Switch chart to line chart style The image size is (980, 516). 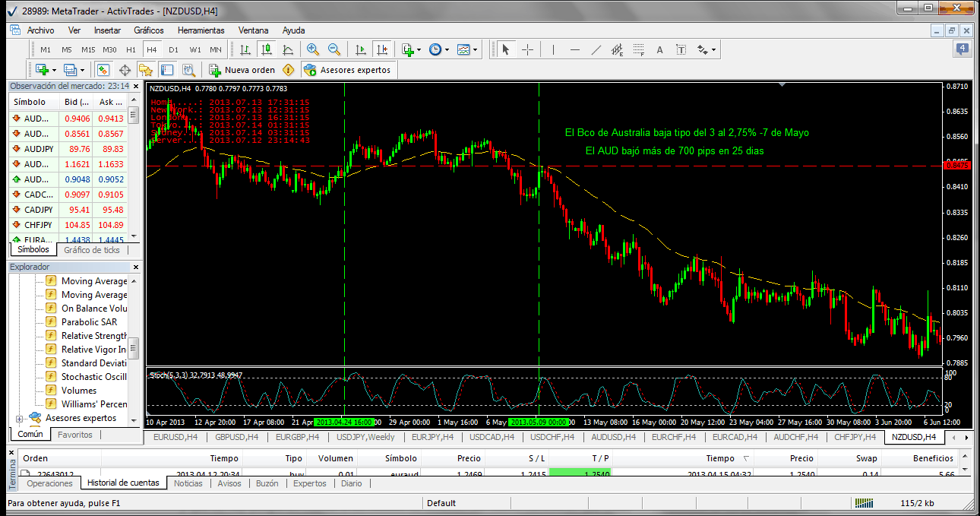click(x=288, y=49)
